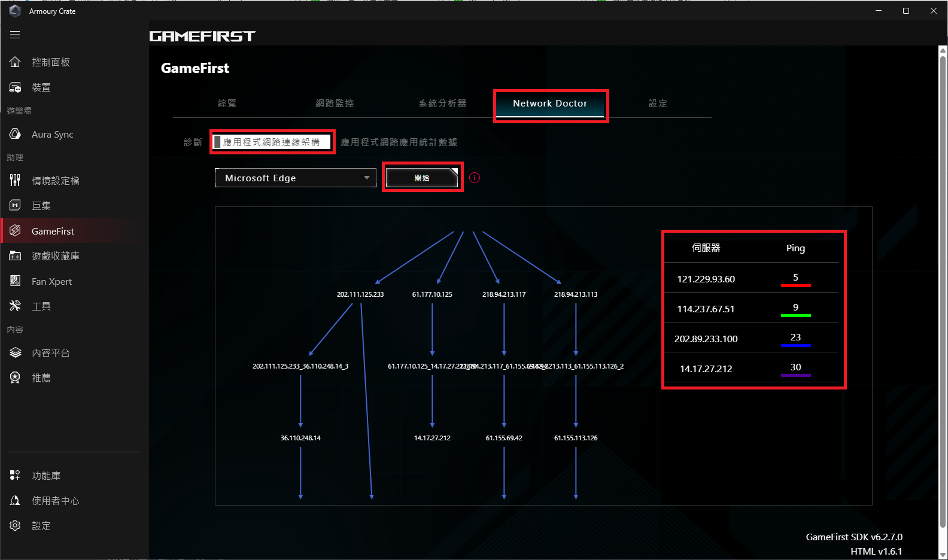Click node 218.94.213.117 in the diagram
This screenshot has height=560, width=948.
(504, 294)
